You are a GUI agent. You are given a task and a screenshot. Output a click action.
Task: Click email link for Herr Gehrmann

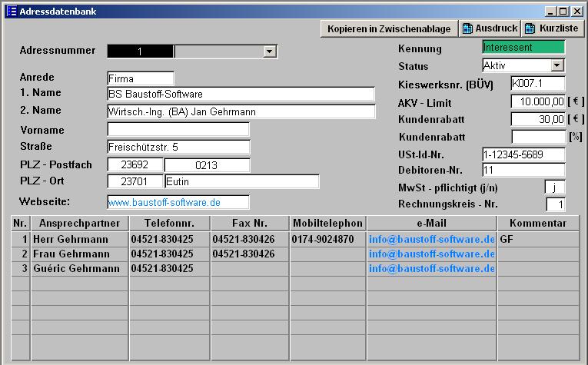431,239
